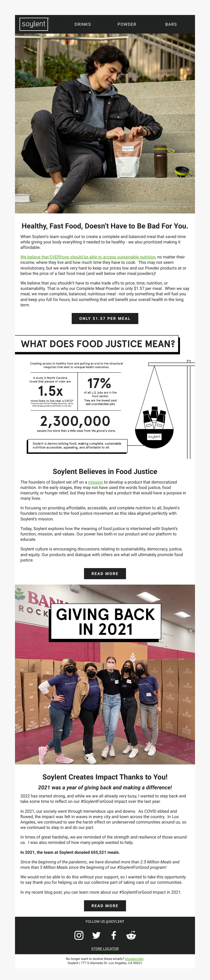Click the Twitter bird icon
This screenshot has width=210, height=980.
tap(96, 936)
